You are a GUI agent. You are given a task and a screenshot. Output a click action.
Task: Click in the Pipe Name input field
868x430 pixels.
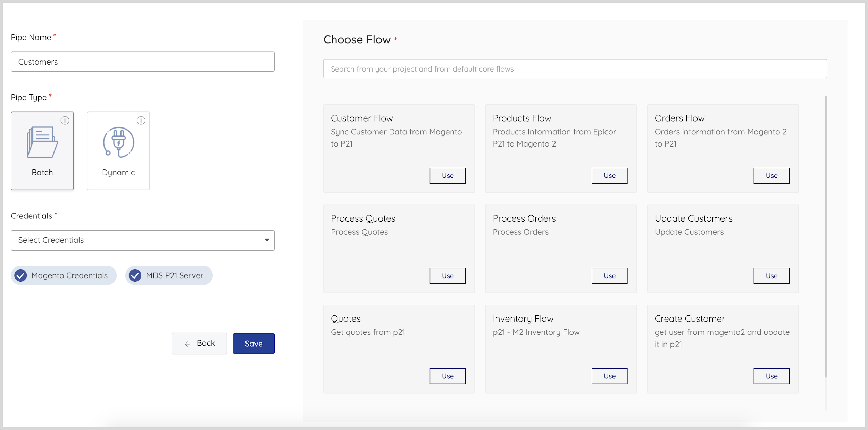[x=142, y=62]
